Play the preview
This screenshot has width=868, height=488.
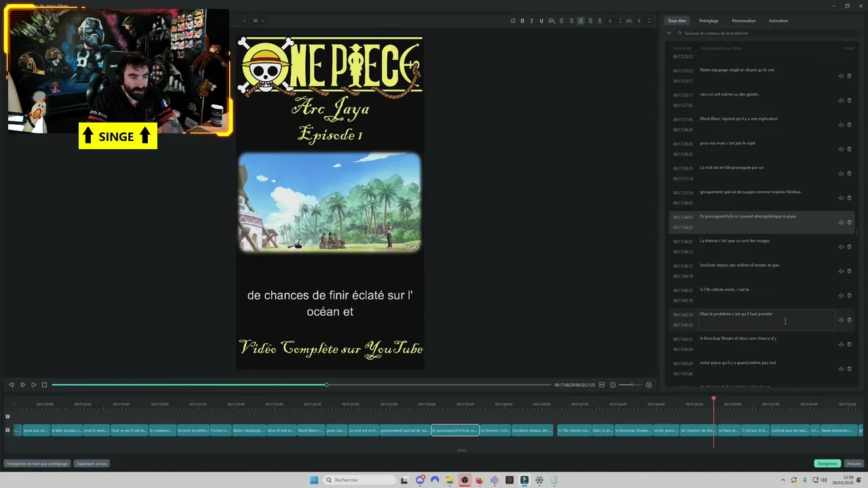22,385
